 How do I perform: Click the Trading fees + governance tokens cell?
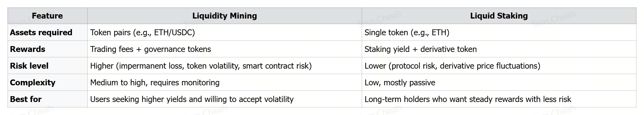pos(225,49)
